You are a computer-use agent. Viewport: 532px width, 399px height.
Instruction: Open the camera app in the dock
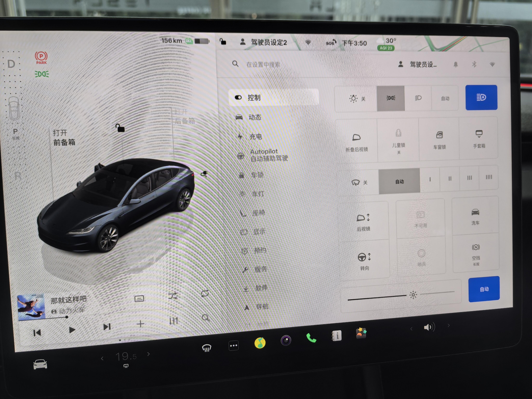pyautogui.click(x=286, y=340)
